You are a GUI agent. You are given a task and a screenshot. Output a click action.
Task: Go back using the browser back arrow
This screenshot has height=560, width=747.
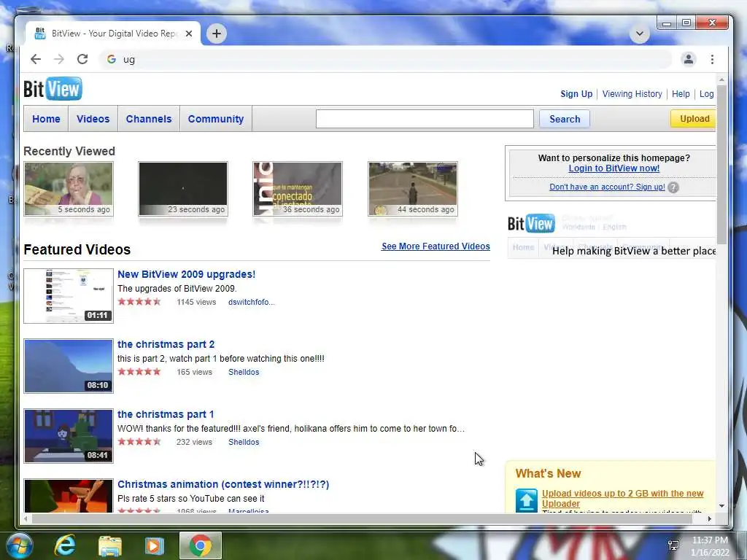pyautogui.click(x=36, y=59)
